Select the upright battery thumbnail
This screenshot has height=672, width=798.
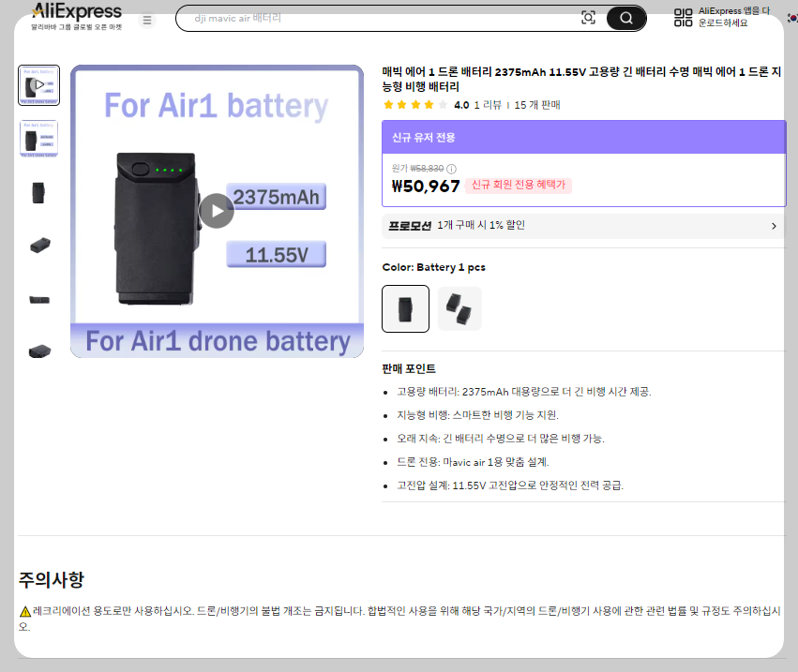pos(38,193)
